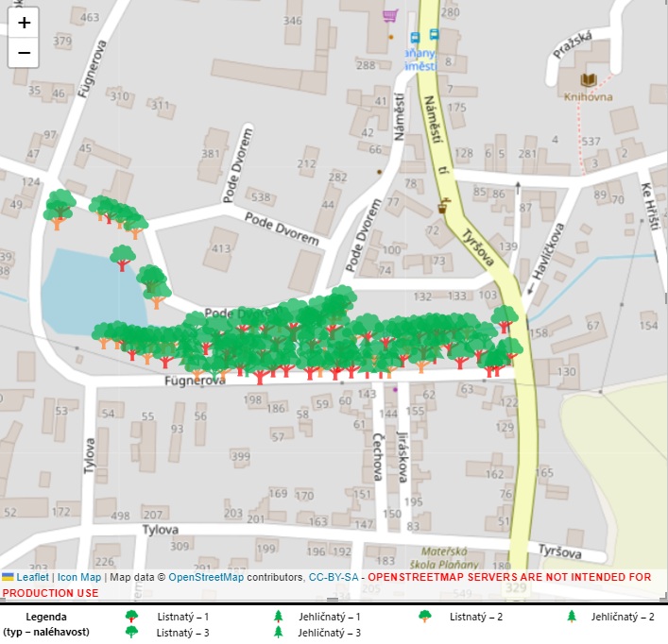The image size is (668, 644).
Task: Click the Jehličnatý – 3 legend conifer icon
Action: 278,632
